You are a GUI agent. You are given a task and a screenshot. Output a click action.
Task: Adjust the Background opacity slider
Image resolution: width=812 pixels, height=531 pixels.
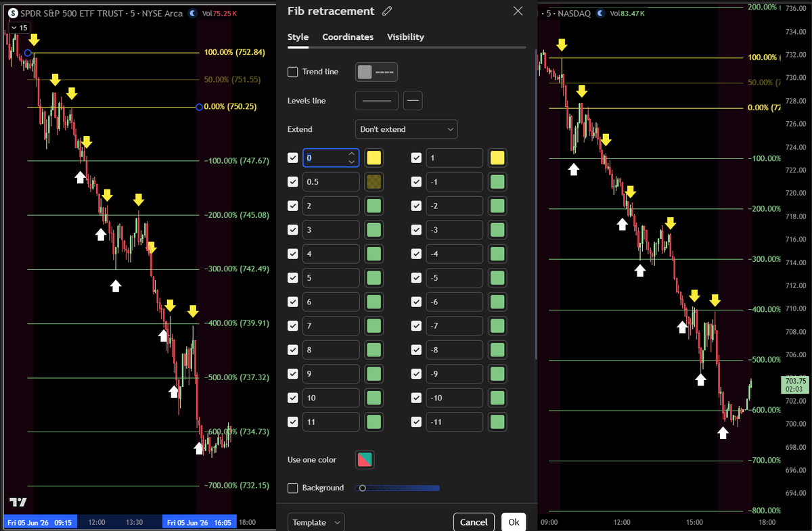click(398, 488)
